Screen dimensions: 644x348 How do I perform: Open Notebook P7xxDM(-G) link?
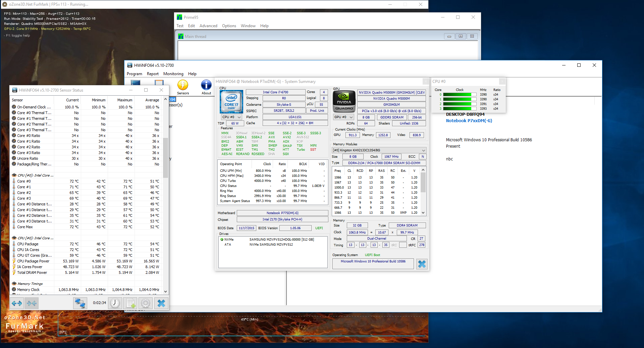pos(469,121)
